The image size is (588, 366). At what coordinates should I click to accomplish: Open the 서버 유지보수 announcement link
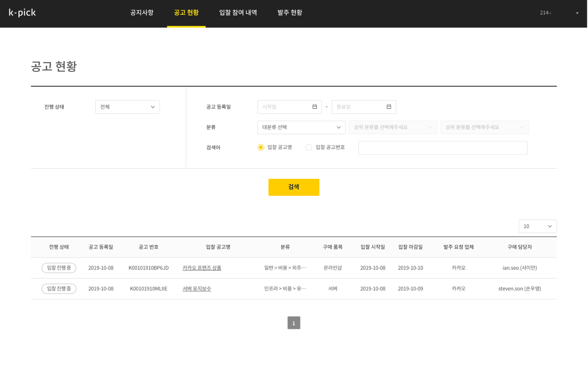click(197, 289)
